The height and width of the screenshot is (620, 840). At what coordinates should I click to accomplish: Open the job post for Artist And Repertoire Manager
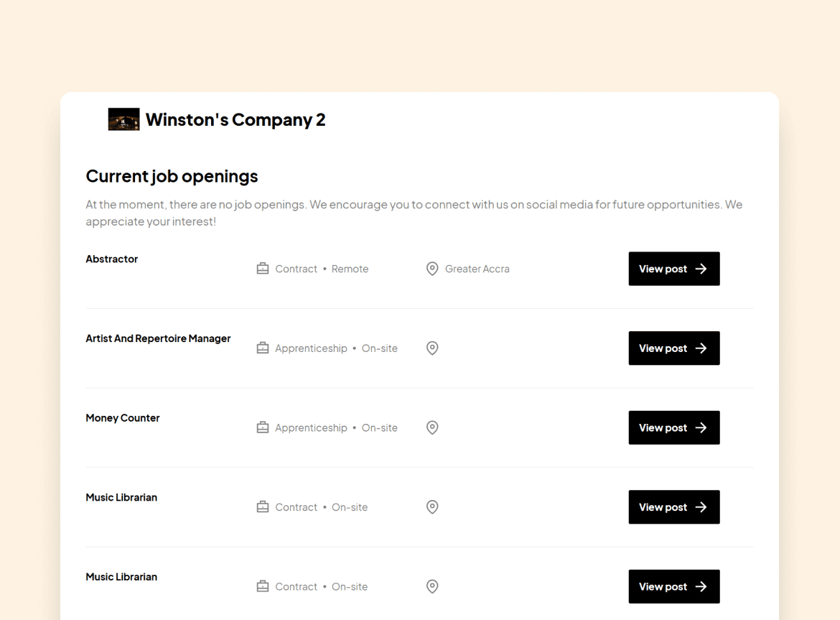pos(673,348)
